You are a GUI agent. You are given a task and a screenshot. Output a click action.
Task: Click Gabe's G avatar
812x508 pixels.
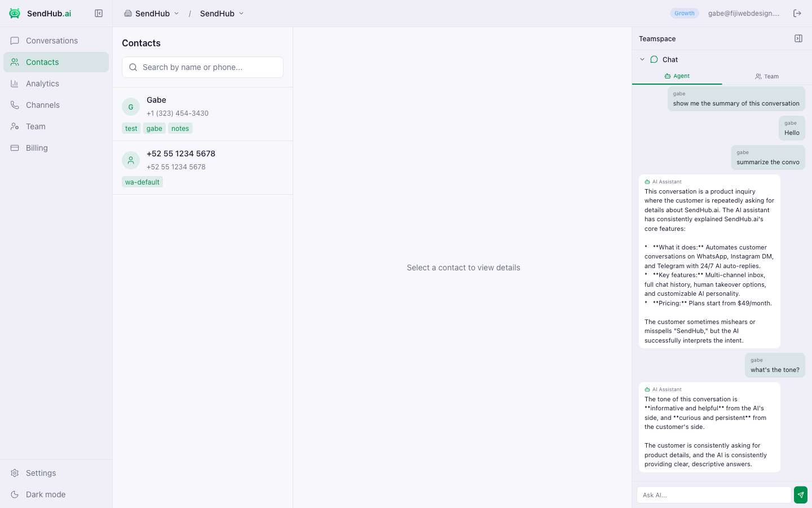tap(131, 107)
